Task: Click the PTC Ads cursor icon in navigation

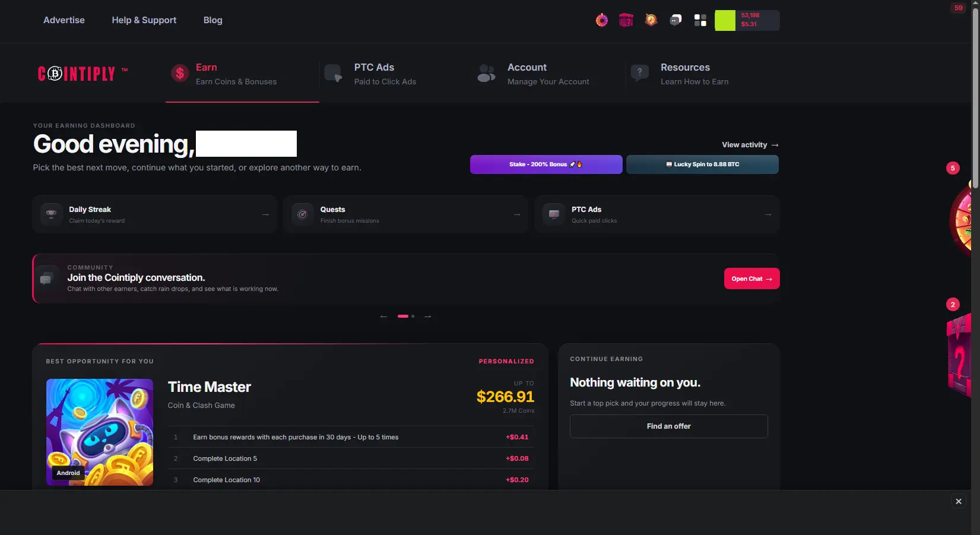Action: (334, 74)
